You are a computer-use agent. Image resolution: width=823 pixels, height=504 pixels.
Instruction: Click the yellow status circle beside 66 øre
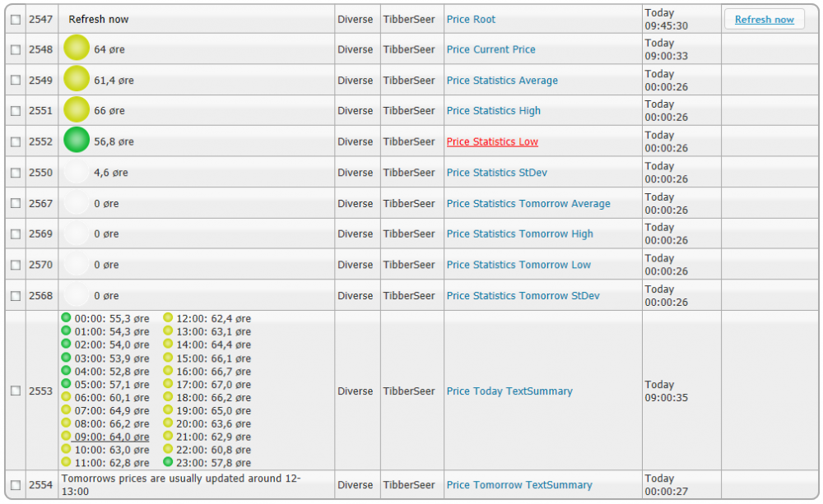pyautogui.click(x=76, y=110)
